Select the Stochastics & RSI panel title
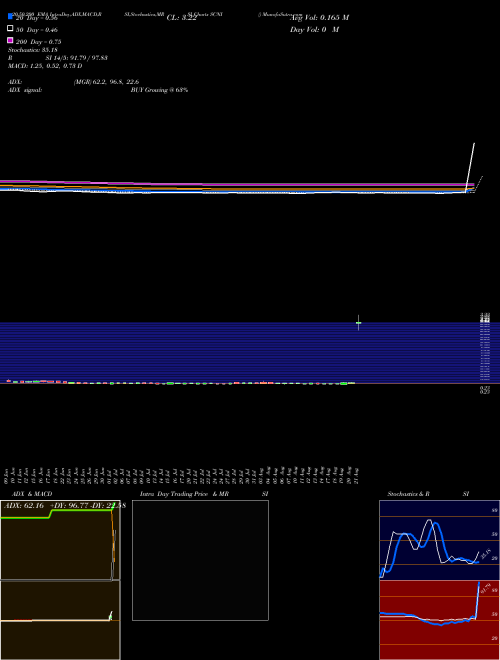This screenshot has width=500, height=660. click(408, 494)
